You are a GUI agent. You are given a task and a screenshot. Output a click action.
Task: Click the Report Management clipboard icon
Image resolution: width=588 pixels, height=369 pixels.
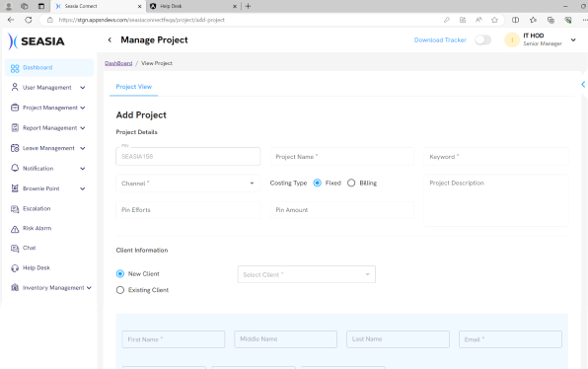tap(15, 128)
